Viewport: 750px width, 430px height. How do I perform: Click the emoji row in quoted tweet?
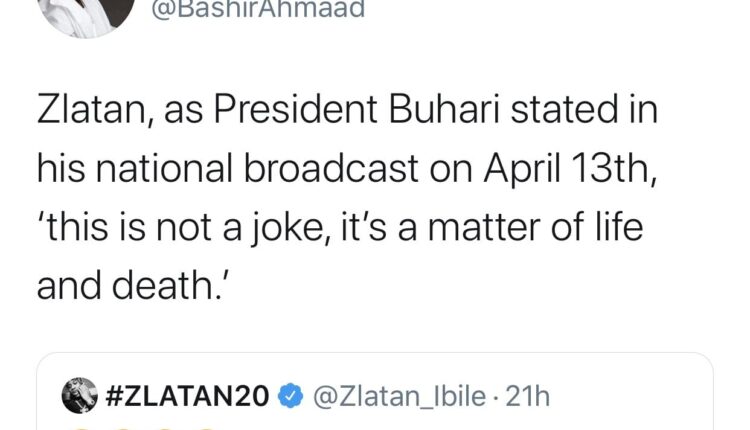coord(140,426)
